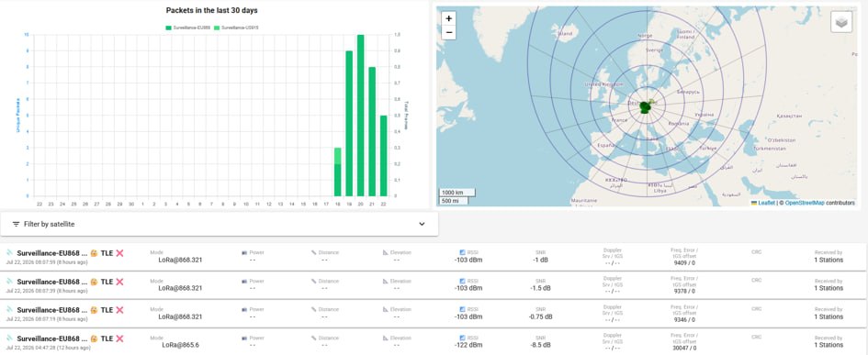Select the tallest bar for day 20
The image size is (868, 355).
pyautogui.click(x=360, y=115)
